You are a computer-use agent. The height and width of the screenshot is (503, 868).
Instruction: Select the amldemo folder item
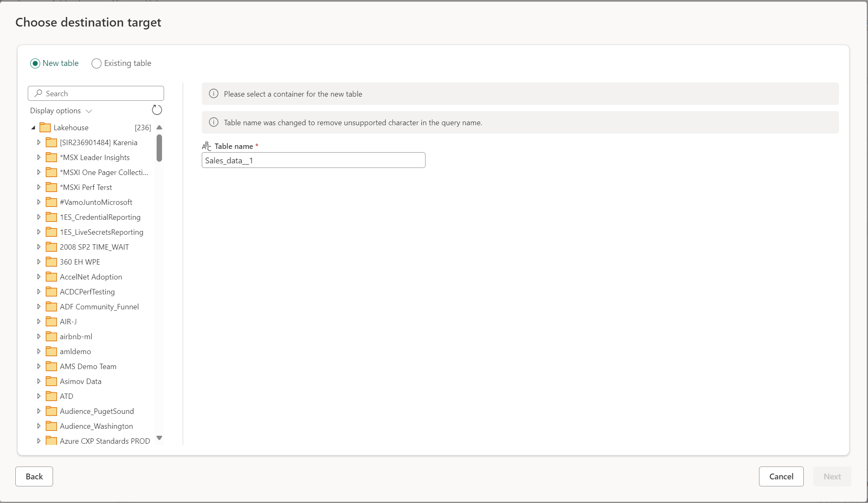coord(75,351)
